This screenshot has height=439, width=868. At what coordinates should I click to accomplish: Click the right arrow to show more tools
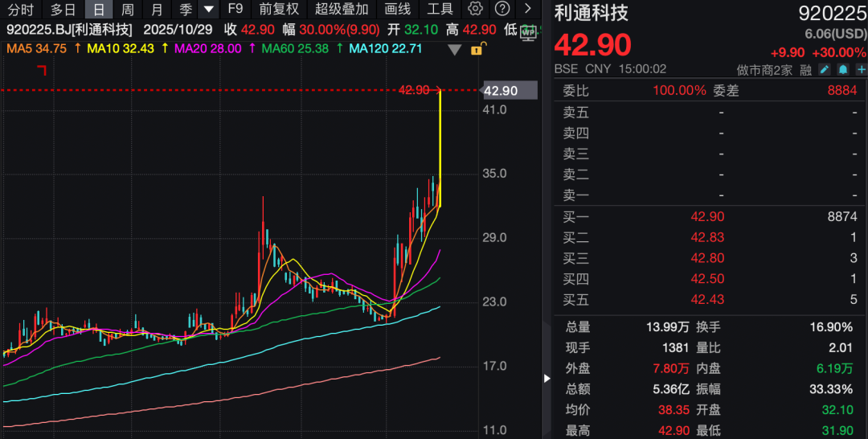[x=528, y=9]
